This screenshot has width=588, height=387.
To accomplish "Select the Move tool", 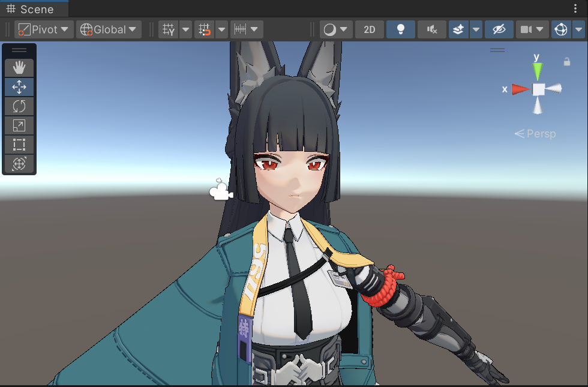I will pos(19,88).
